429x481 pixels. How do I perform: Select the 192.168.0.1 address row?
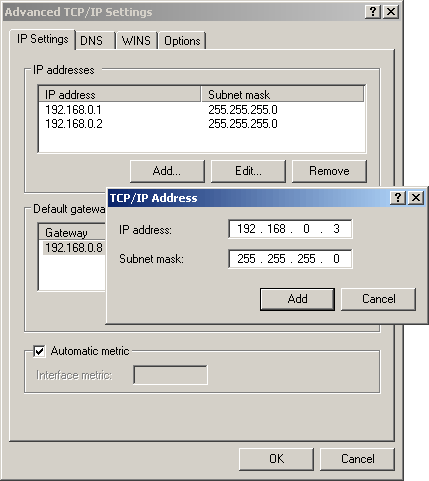(x=201, y=110)
